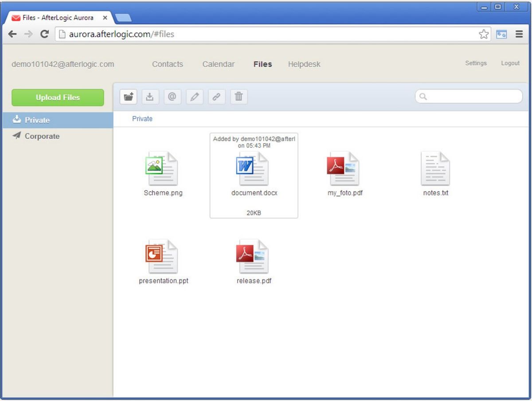Open the browser menu icon
Image resolution: width=532 pixels, height=401 pixels.
[x=519, y=34]
